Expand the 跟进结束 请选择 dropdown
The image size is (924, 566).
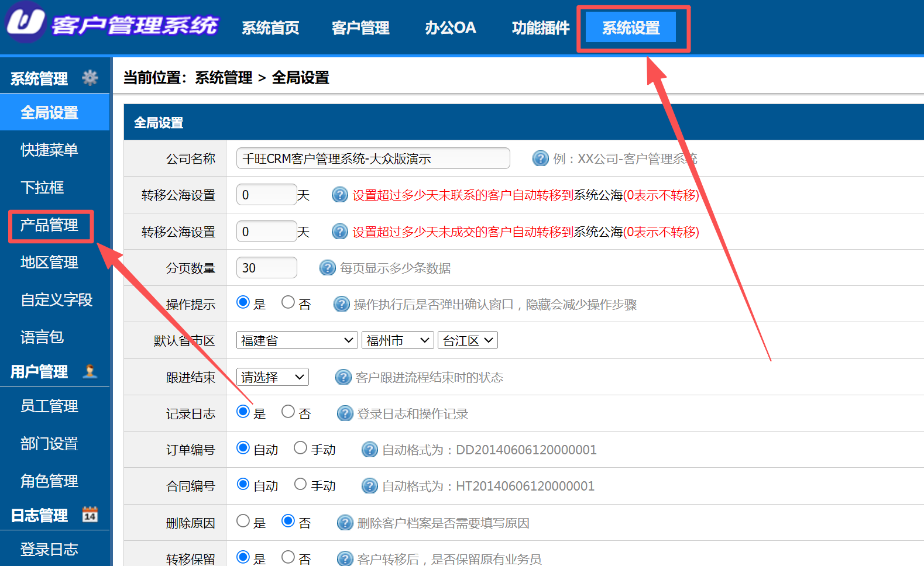coord(273,377)
